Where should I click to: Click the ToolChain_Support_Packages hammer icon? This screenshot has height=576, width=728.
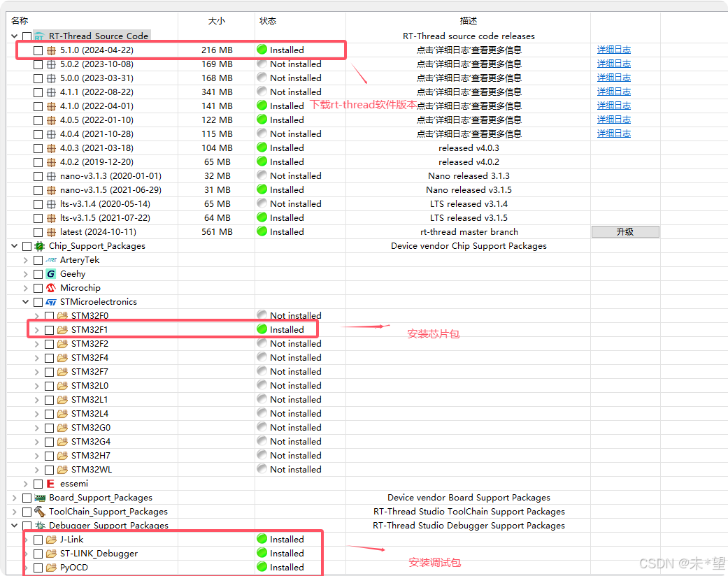pos(40,512)
